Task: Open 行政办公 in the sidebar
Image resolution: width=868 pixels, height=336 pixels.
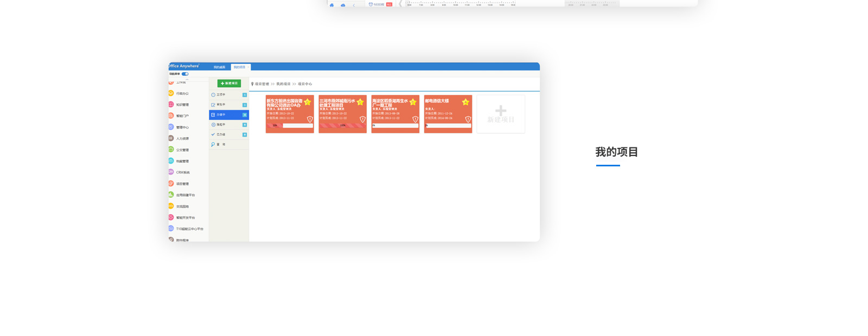Action: pyautogui.click(x=171, y=93)
